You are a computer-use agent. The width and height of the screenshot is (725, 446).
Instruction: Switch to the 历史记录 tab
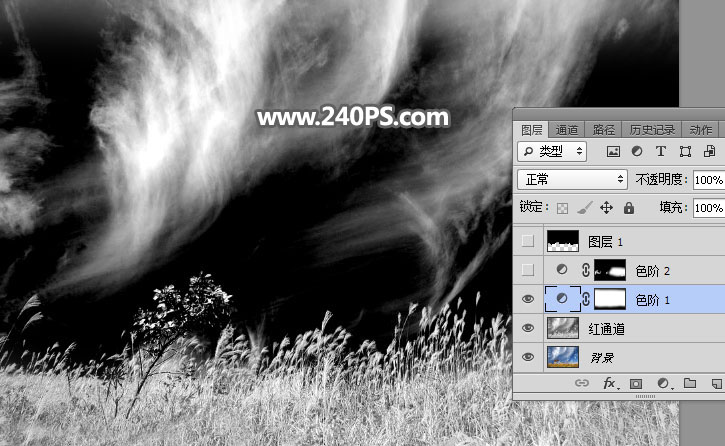click(x=651, y=130)
